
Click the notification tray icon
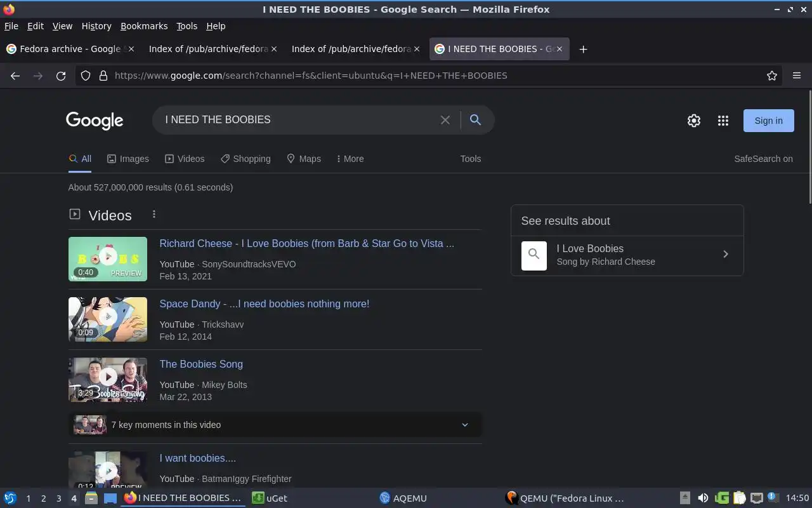773,497
